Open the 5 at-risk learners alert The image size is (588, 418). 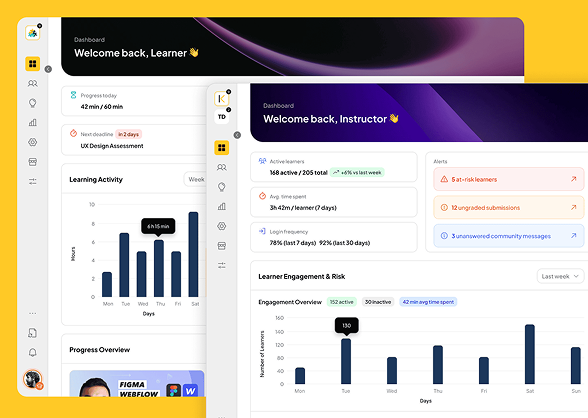(x=508, y=179)
